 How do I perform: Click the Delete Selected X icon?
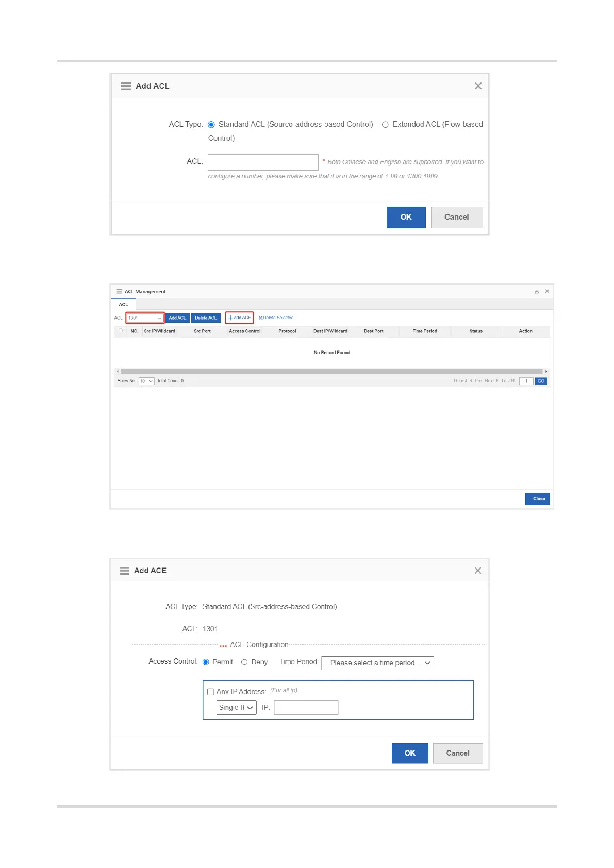260,318
